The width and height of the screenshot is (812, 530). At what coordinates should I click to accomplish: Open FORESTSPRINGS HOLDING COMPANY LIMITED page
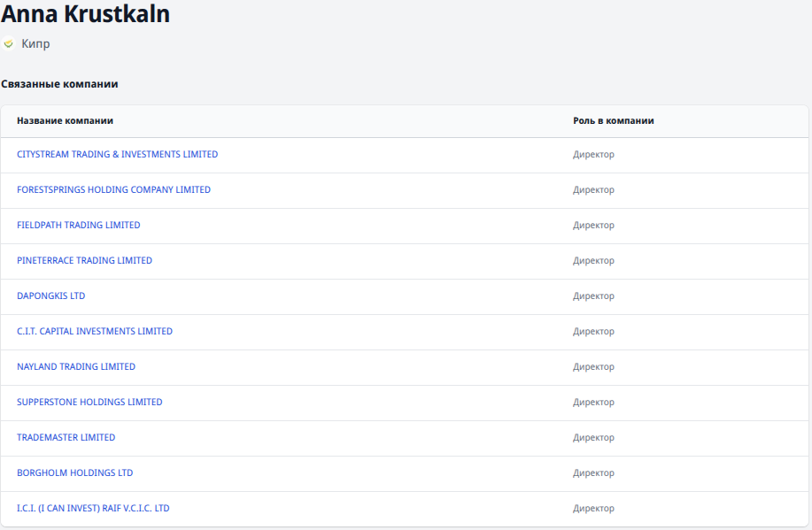pos(113,189)
